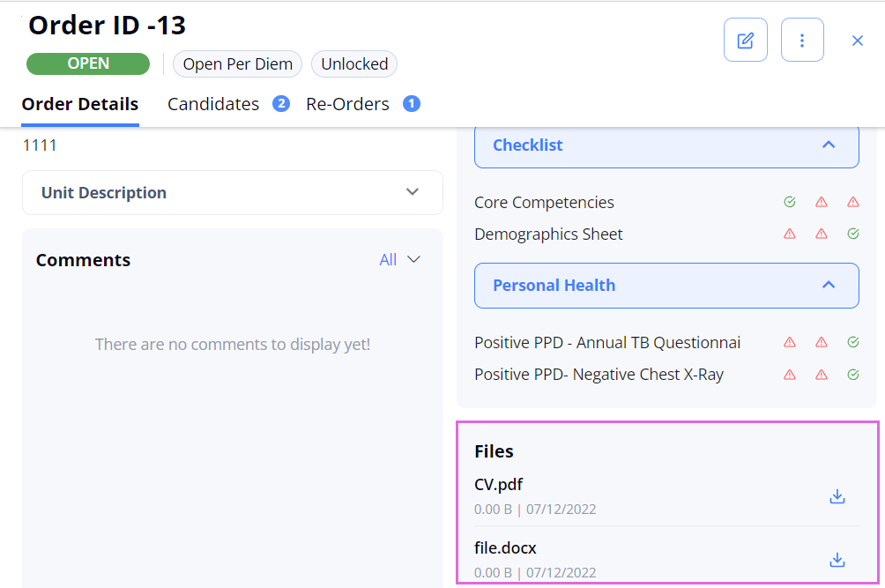Click last warning triangle on Core Competencies row
Screen dimensions: 885x588
(853, 202)
